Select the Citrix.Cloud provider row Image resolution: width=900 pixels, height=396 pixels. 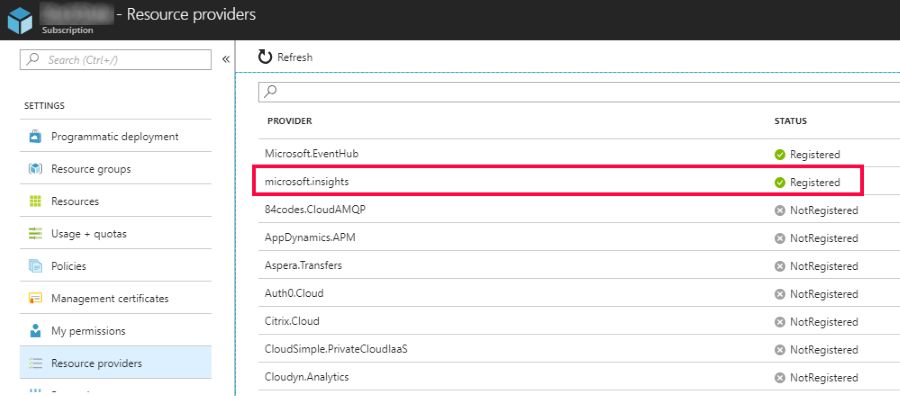click(x=579, y=321)
